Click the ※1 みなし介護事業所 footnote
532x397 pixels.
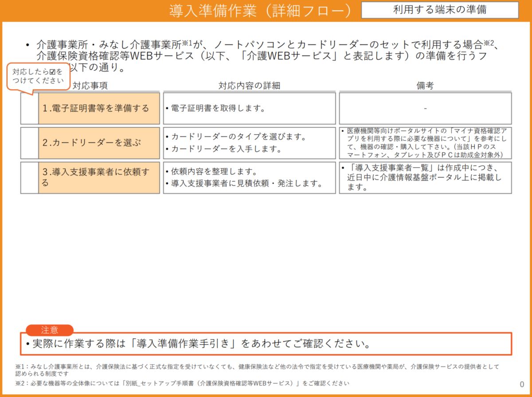click(x=257, y=370)
